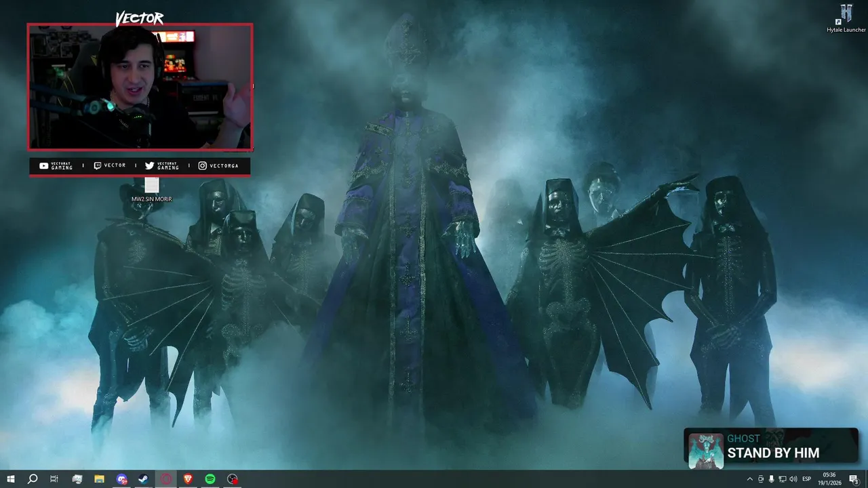The width and height of the screenshot is (868, 488).
Task: Click the Instagram VECTORGA label
Action: pos(218,165)
